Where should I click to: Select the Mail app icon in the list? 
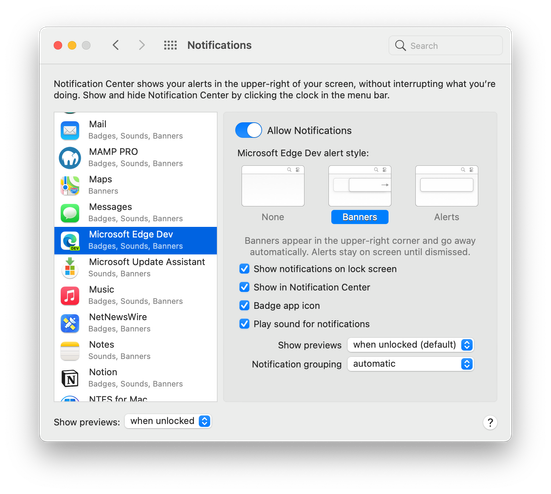point(70,130)
